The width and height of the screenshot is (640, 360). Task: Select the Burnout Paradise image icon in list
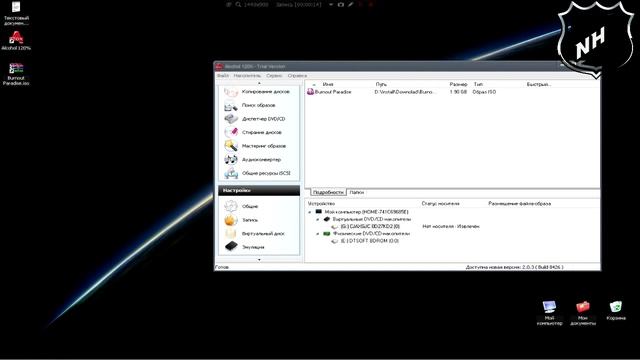[x=310, y=92]
